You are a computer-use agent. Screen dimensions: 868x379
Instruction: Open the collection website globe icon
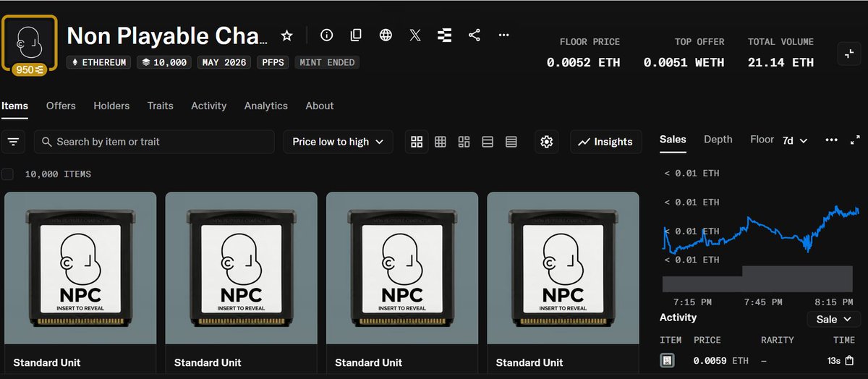[386, 35]
